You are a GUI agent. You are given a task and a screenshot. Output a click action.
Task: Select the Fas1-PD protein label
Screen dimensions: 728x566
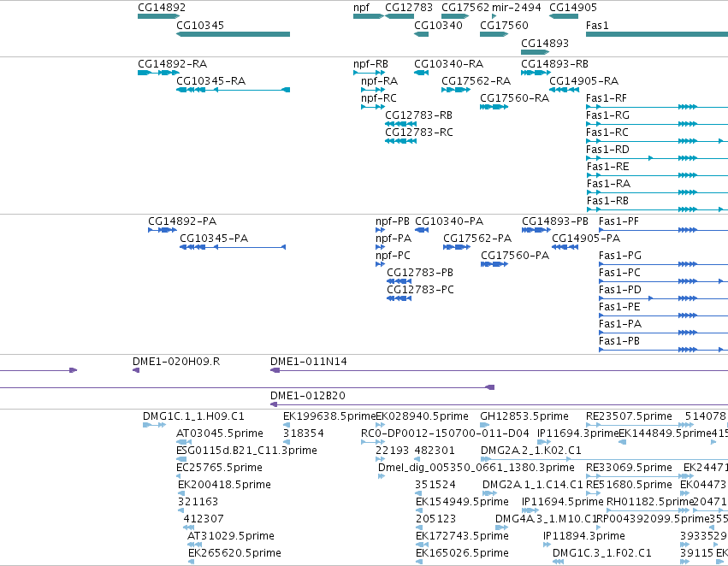[620, 290]
